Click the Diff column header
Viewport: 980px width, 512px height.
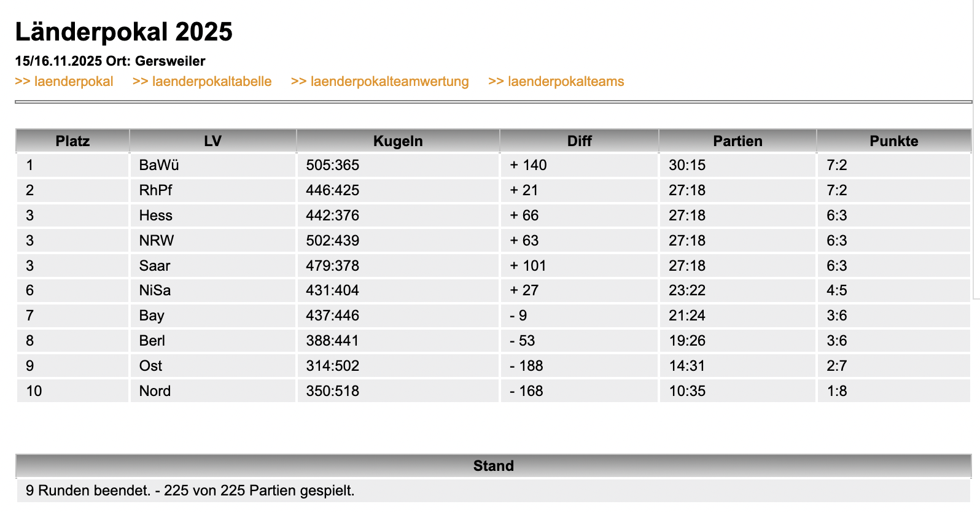click(578, 141)
